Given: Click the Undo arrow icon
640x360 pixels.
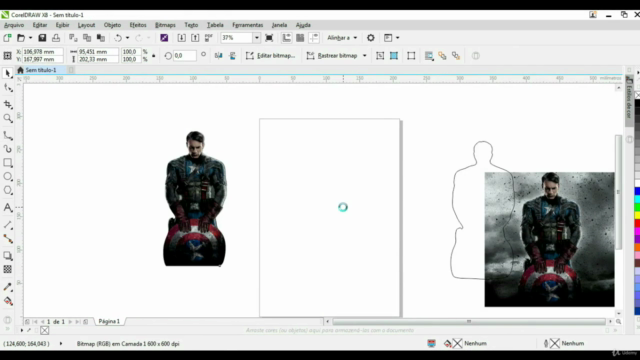Looking at the screenshot, I should pos(118,38).
